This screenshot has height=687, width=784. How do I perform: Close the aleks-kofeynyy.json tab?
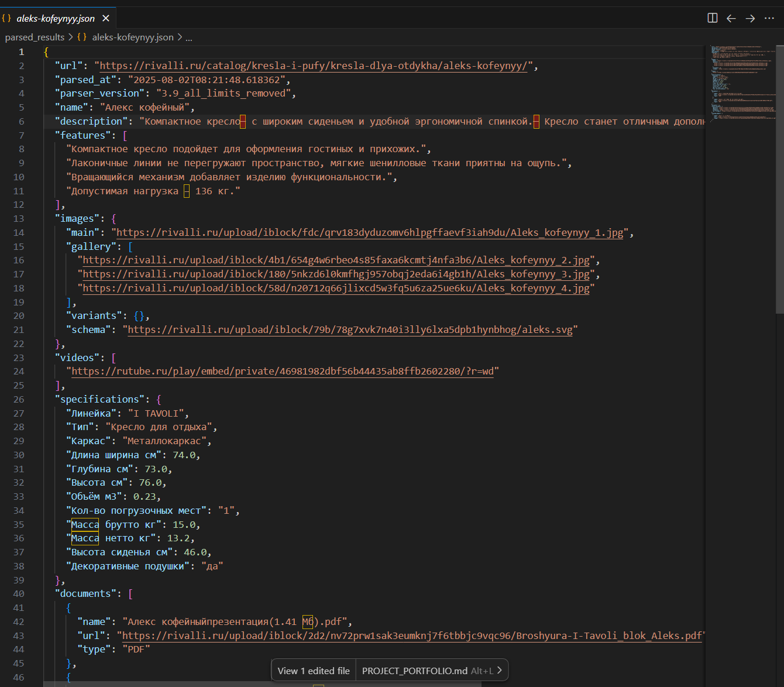click(105, 18)
